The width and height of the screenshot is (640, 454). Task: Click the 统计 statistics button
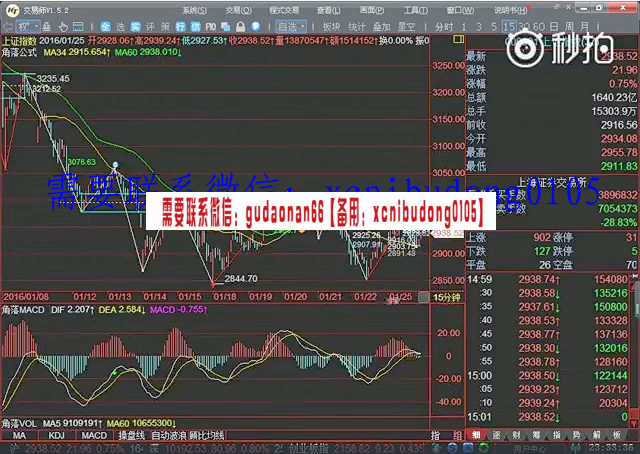click(x=356, y=27)
